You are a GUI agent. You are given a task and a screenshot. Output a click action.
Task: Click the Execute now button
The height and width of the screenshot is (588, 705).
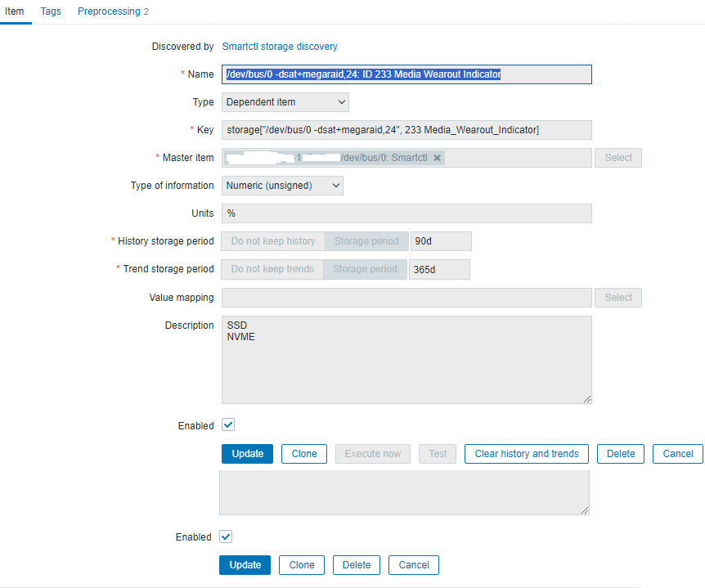click(x=373, y=454)
